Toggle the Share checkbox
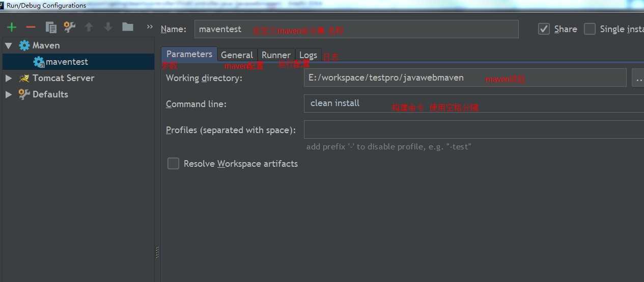This screenshot has width=644, height=282. click(x=544, y=29)
